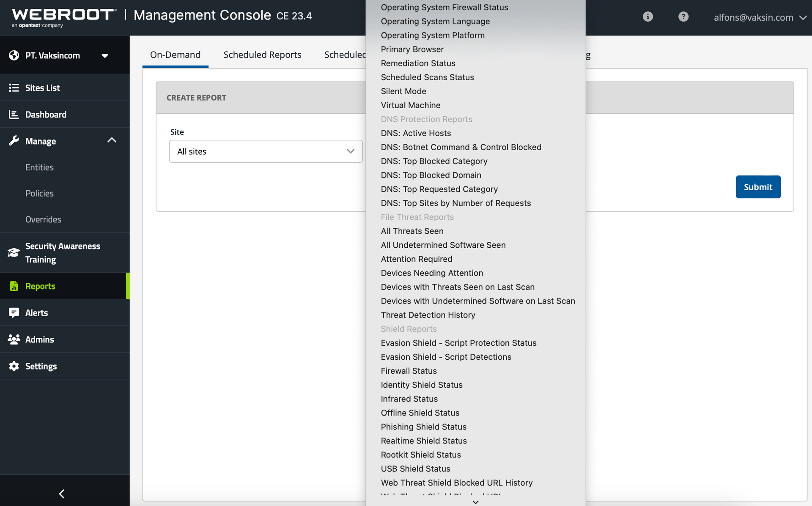Image resolution: width=812 pixels, height=506 pixels.
Task: Open Settings gear icon in sidebar
Action: pos(14,366)
